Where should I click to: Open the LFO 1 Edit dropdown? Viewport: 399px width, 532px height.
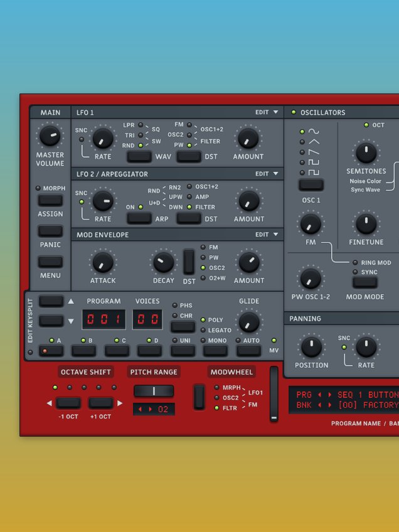(x=267, y=112)
